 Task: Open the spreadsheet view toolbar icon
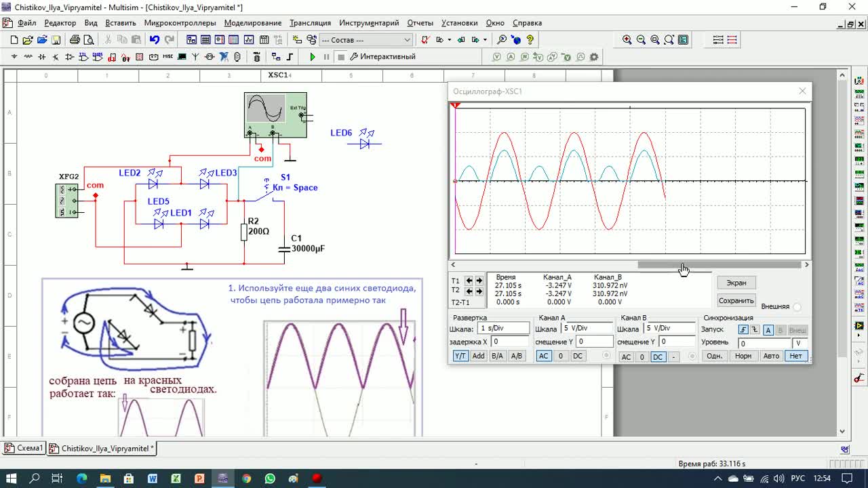[205, 39]
